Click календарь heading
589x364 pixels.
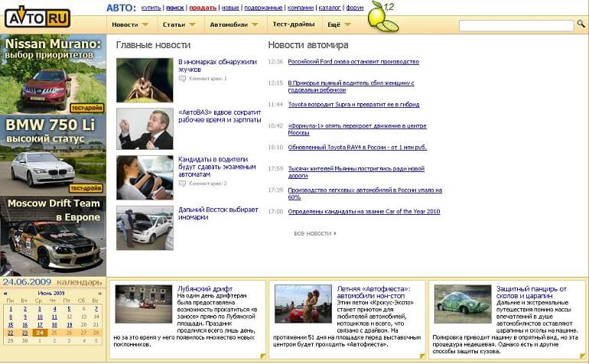coord(80,282)
